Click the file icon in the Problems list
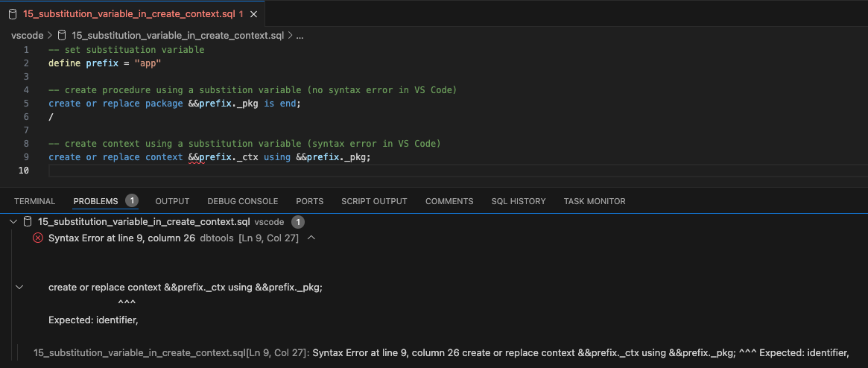 click(x=28, y=221)
